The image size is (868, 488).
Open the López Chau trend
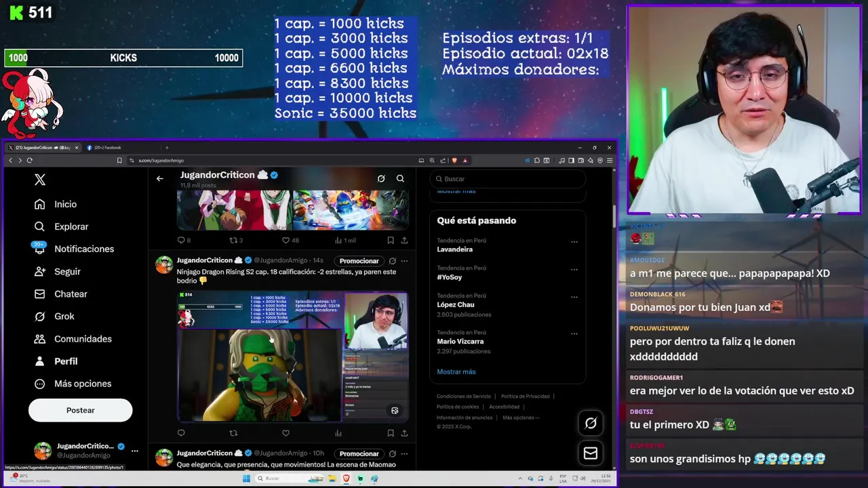pyautogui.click(x=455, y=305)
